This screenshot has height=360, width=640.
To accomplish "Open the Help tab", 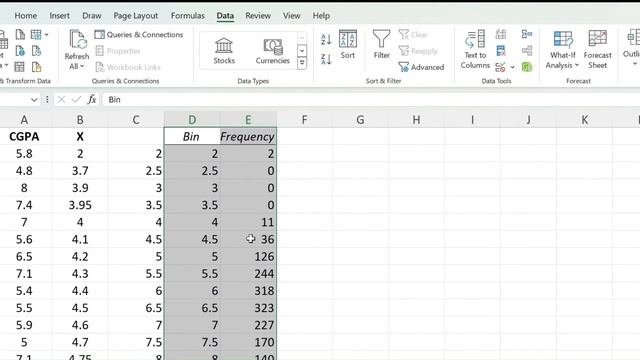I will click(321, 16).
